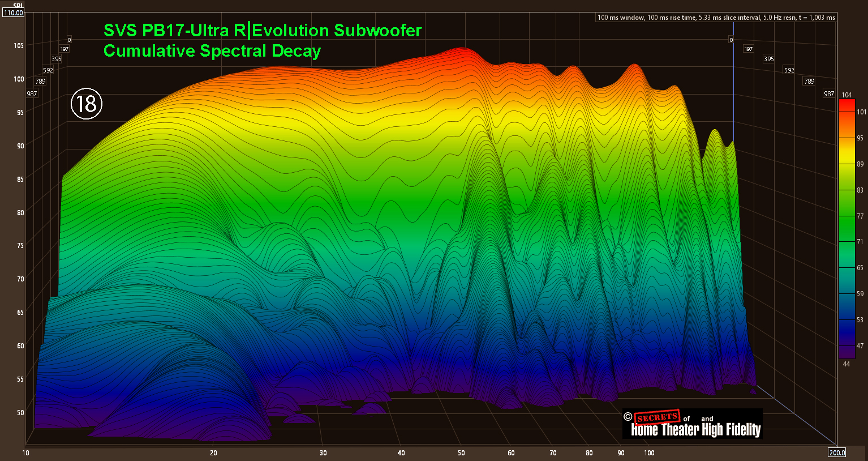Click the 20 Hz frequency axis label
This screenshot has width=868, height=461.
(x=213, y=453)
